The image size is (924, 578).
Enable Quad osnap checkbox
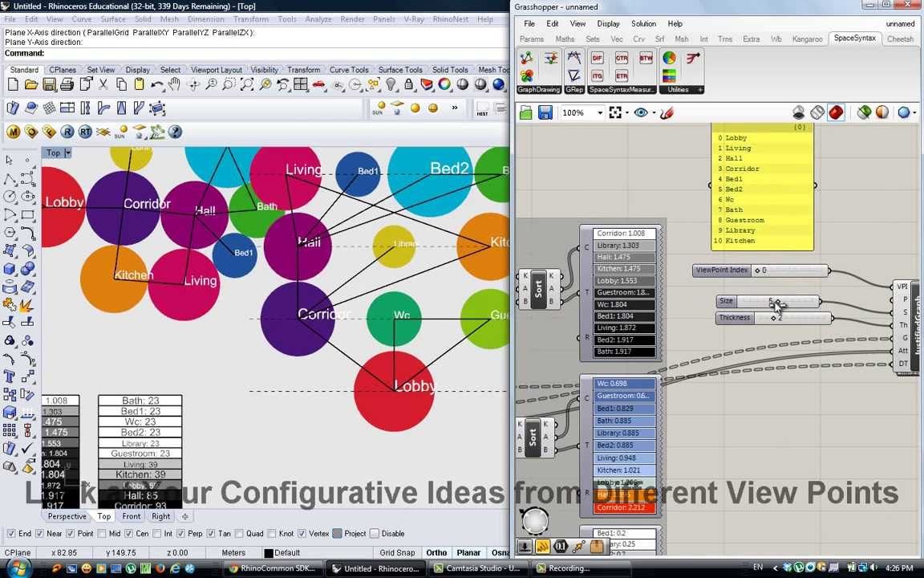point(239,534)
